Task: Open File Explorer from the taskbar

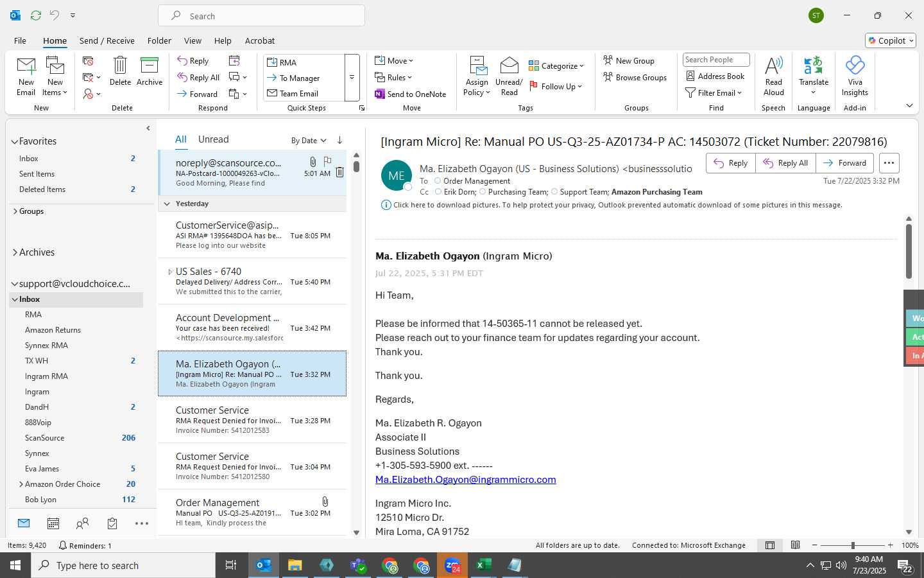Action: pos(295,565)
